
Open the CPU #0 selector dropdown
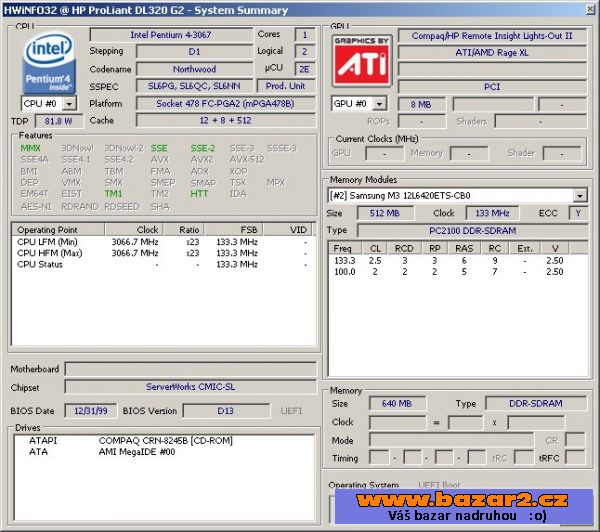click(x=69, y=103)
